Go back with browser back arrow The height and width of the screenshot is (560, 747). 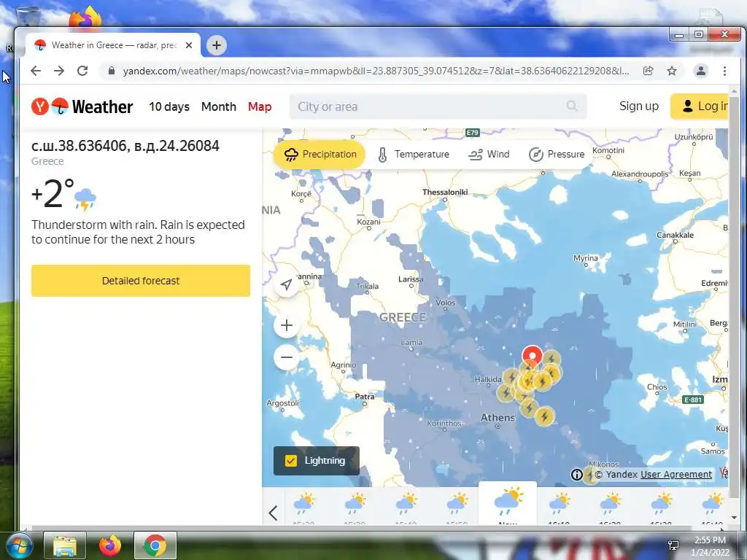36,71
